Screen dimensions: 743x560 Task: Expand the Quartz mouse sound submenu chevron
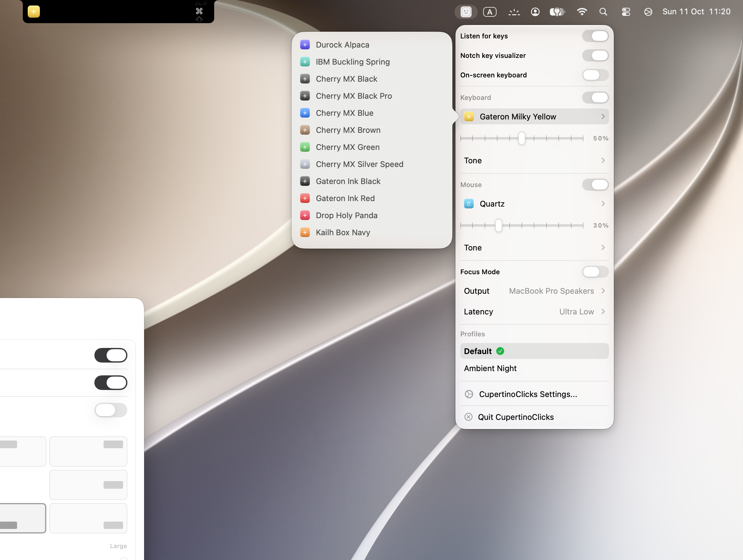603,204
